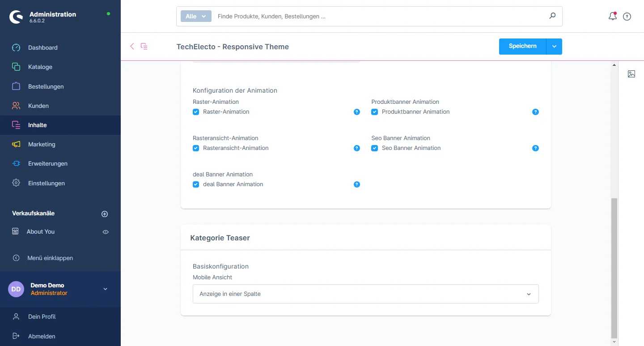
Task: Expand the Speichern button dropdown arrow
Action: [x=554, y=47]
